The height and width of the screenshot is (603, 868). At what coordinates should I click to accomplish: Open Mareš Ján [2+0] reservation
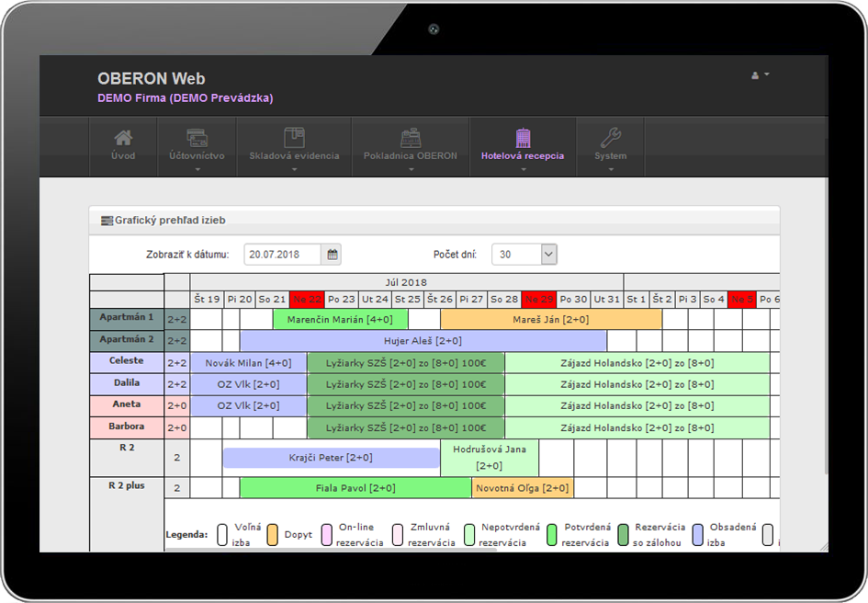(551, 319)
